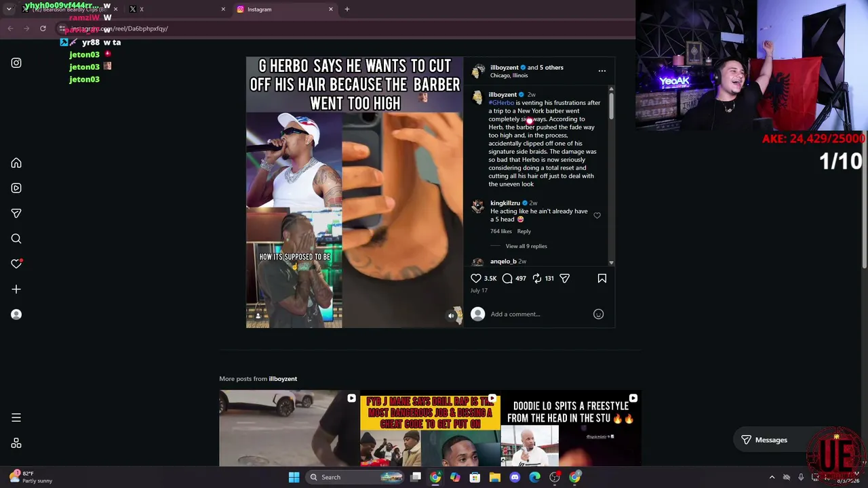Open the sidebar More hamburger menu

pyautogui.click(x=16, y=418)
